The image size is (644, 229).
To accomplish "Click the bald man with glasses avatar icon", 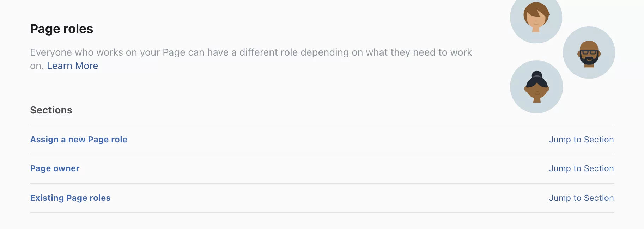I will (x=589, y=52).
